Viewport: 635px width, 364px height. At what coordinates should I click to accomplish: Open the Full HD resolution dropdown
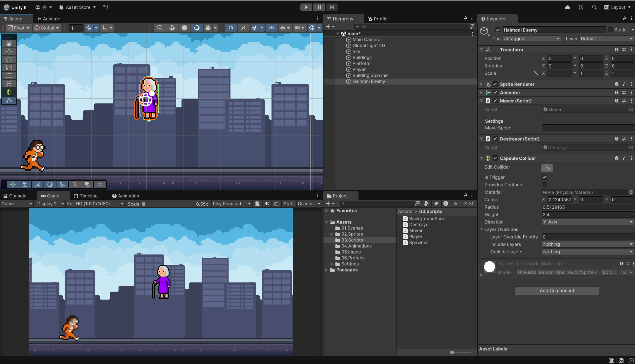(95, 204)
